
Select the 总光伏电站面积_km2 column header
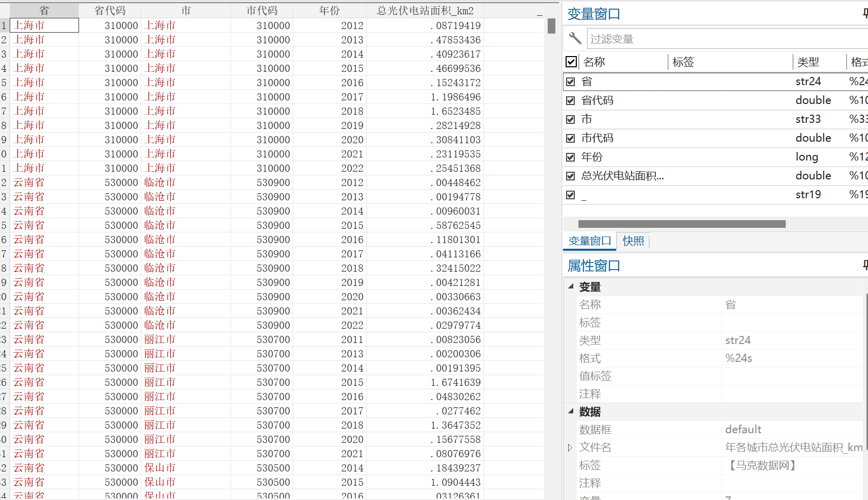[425, 11]
